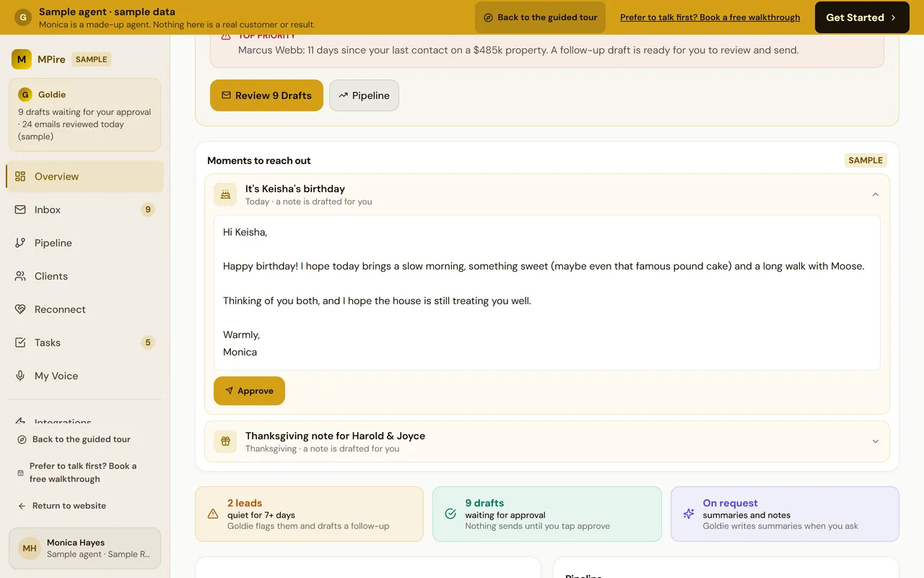Open the Reconnect page
The width and height of the screenshot is (924, 578).
(85, 309)
